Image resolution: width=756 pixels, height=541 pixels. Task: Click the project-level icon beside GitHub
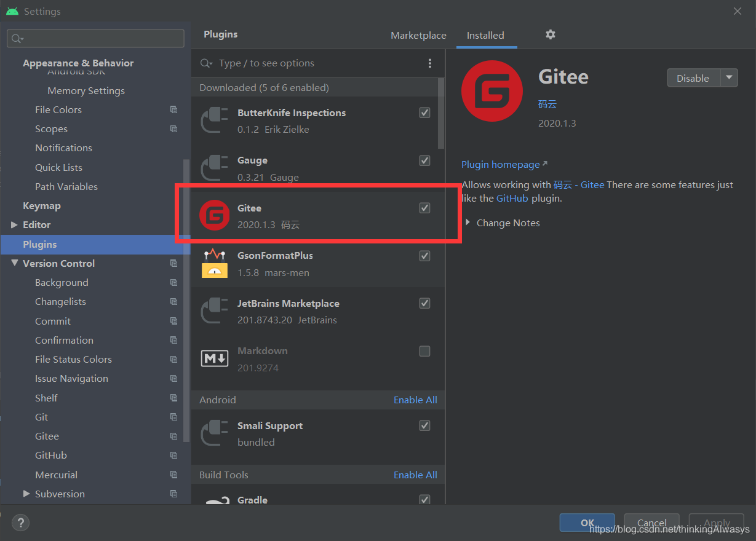pyautogui.click(x=174, y=455)
